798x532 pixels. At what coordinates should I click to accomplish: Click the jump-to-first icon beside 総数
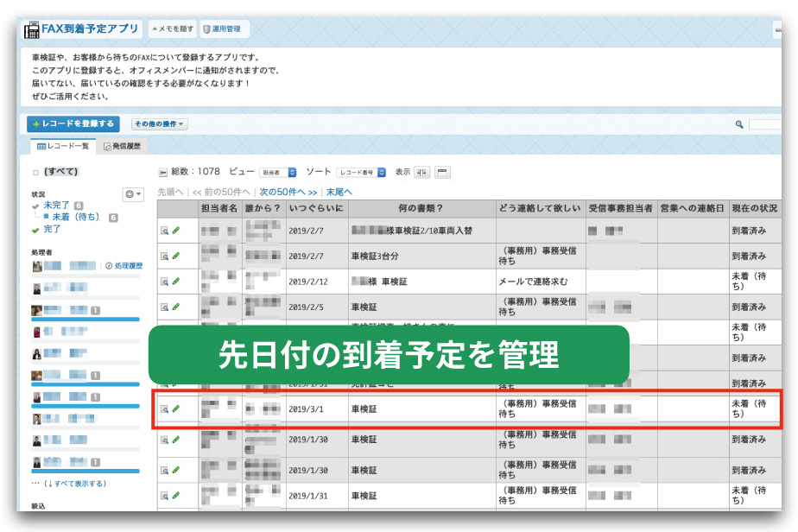pyautogui.click(x=163, y=173)
